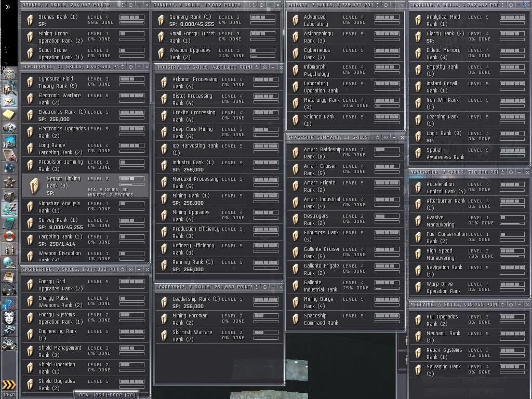
Task: Click the character portrait face icon
Action: (9, 317)
